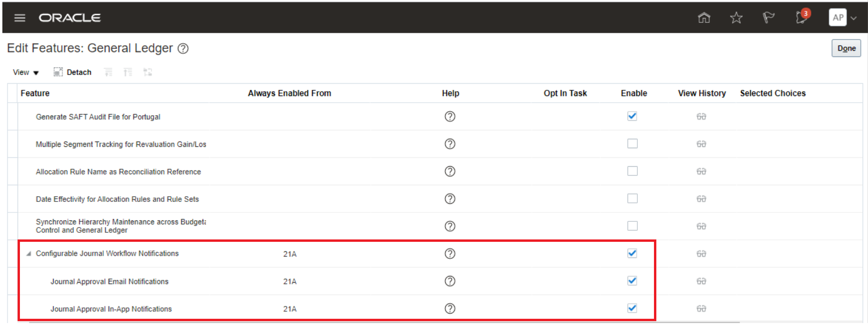
Task: Open the hamburger navigator menu
Action: tap(19, 18)
